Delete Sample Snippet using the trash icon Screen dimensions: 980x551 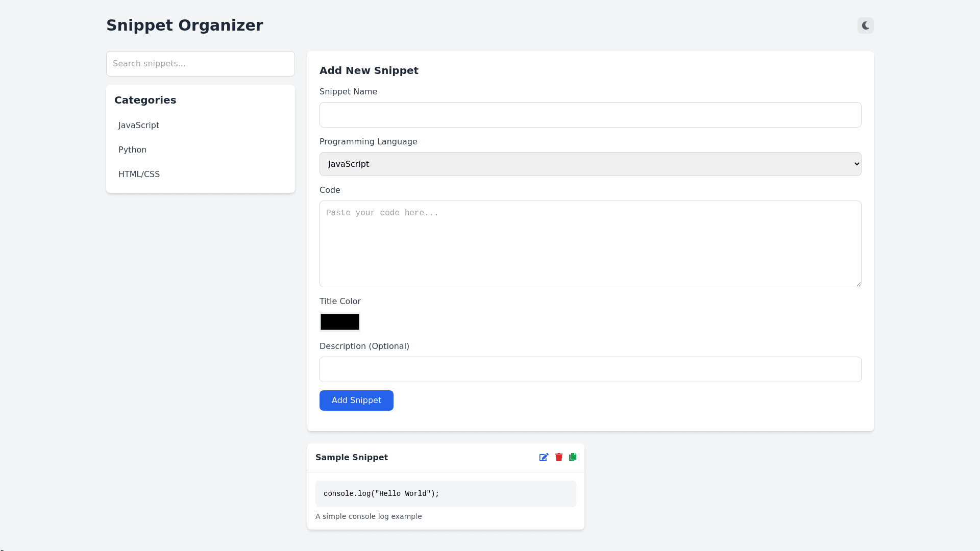(559, 458)
